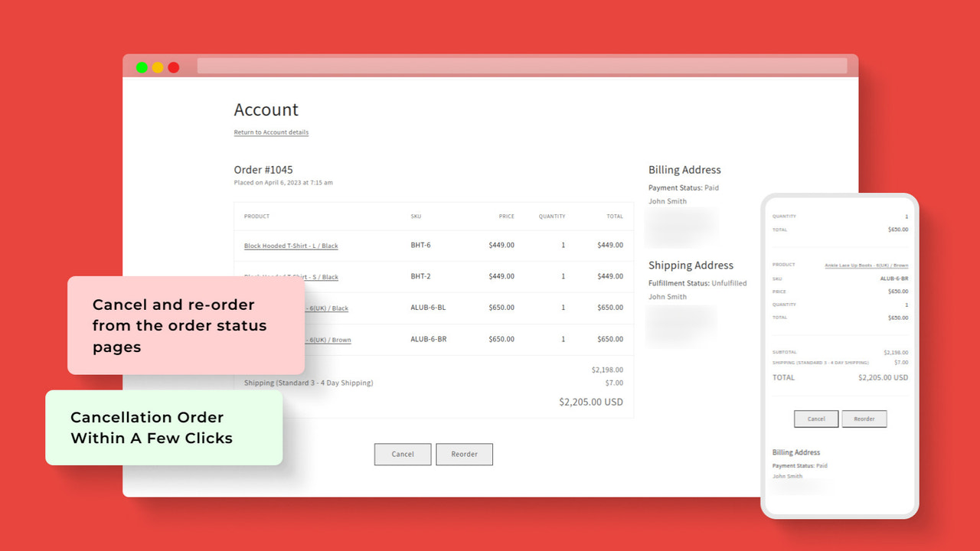980x551 pixels.
Task: Select the PRODUCT column header
Action: [256, 217]
